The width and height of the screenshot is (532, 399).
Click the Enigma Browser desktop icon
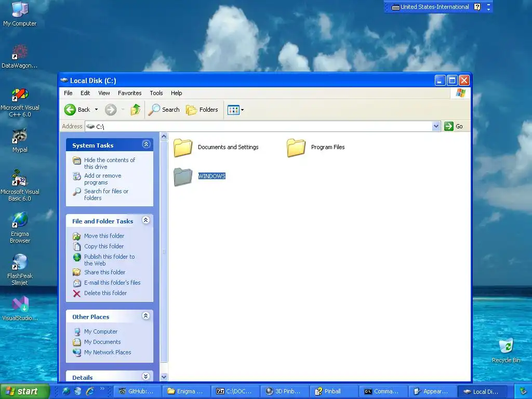pos(20,228)
